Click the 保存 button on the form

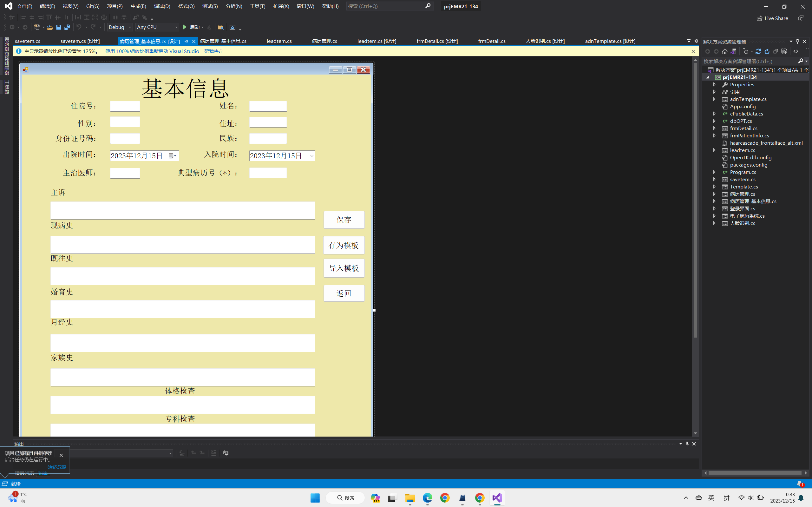coord(344,220)
